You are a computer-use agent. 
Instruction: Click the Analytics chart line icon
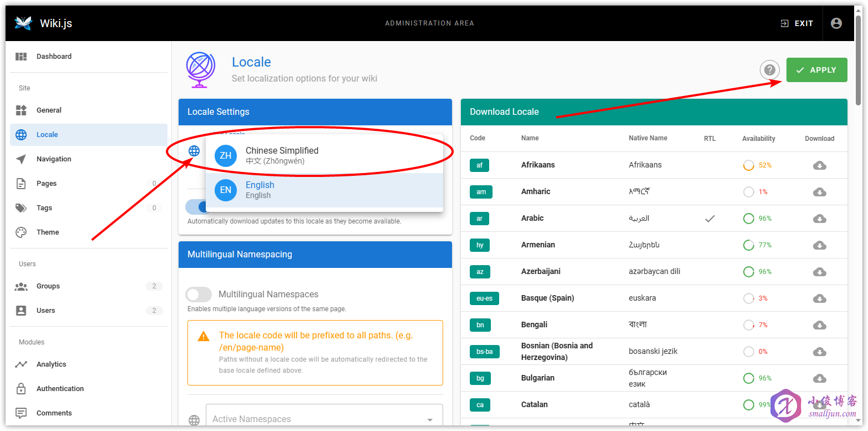[21, 364]
